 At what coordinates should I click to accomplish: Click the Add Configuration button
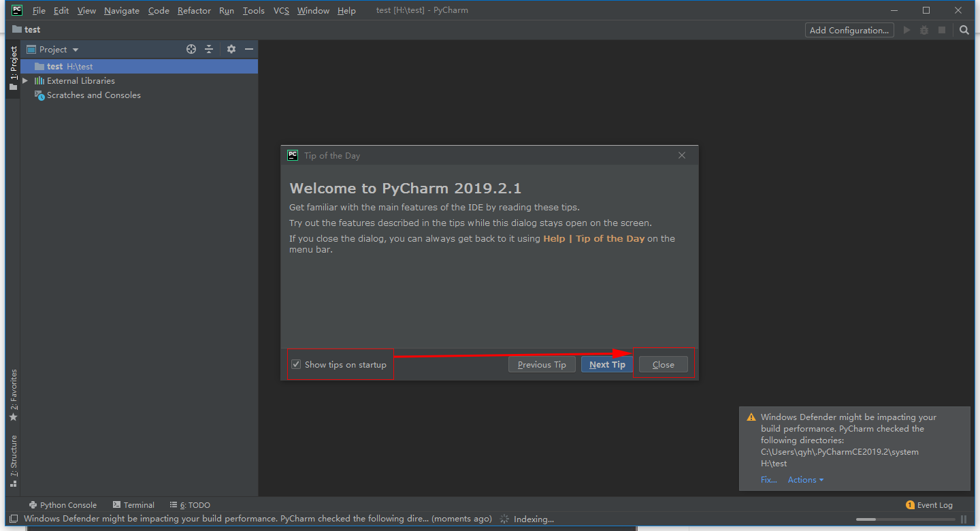849,30
